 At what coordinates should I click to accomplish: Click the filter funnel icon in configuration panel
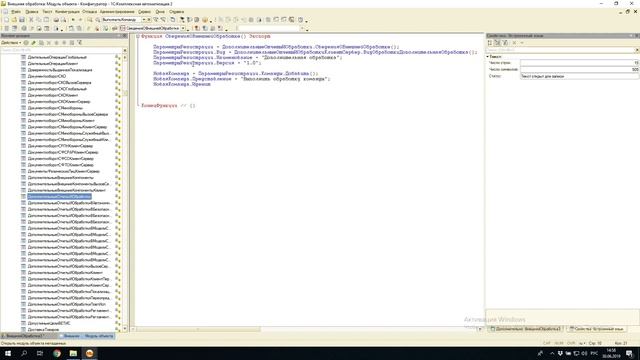click(x=80, y=42)
